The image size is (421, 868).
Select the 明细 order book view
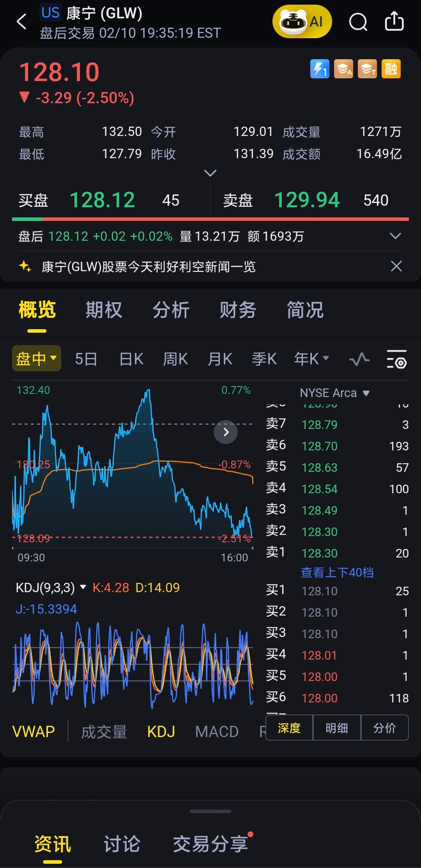click(337, 727)
